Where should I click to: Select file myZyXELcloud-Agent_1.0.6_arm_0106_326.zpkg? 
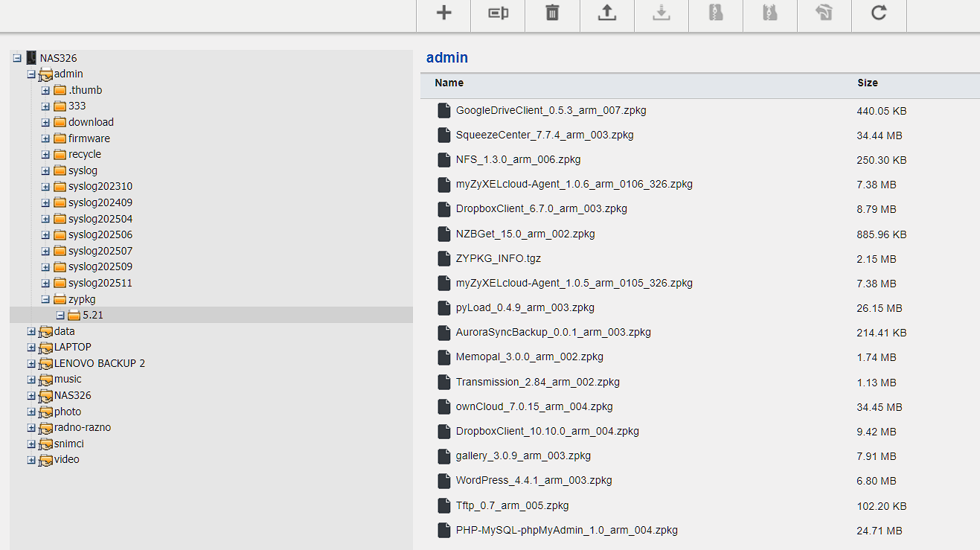pos(574,184)
